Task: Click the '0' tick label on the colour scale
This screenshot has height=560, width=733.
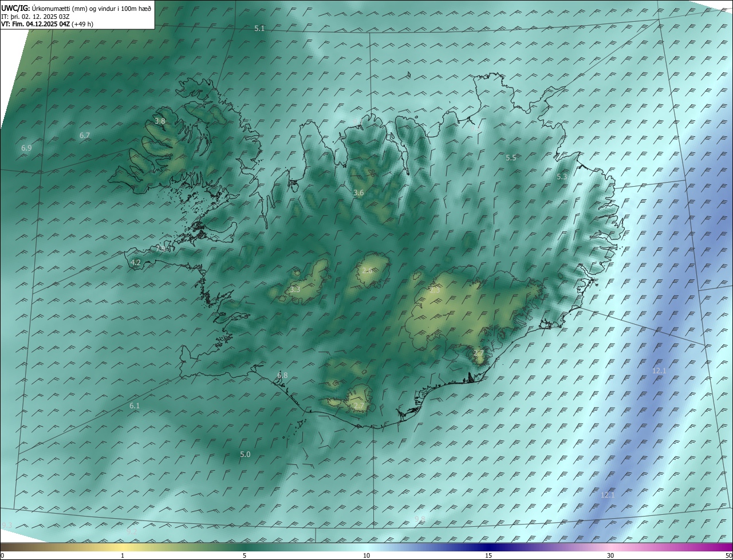Action: pyautogui.click(x=2, y=556)
